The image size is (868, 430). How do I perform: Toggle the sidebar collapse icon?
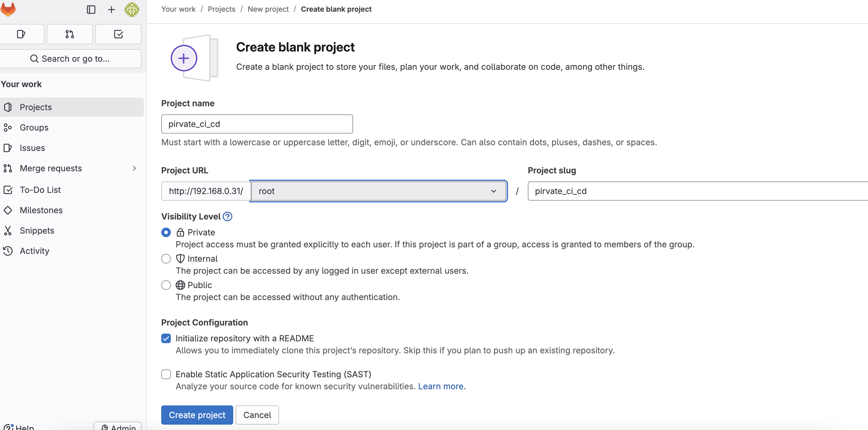pos(91,9)
